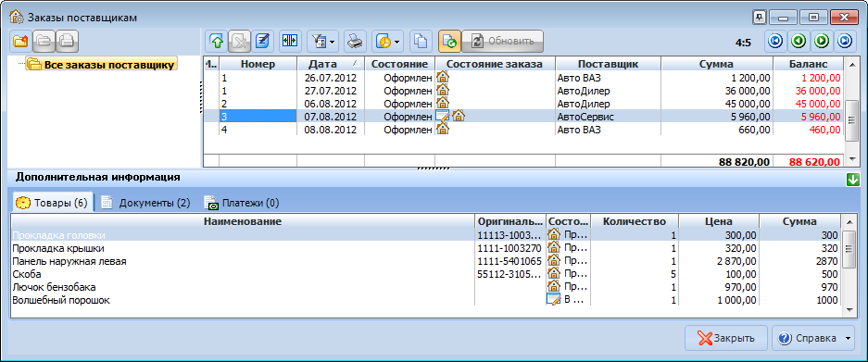Click the Наименование column header
868x362 pixels.
243,221
